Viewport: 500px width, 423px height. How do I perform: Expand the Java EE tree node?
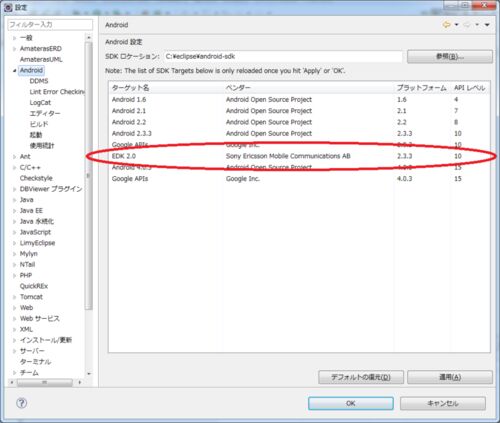click(x=14, y=211)
